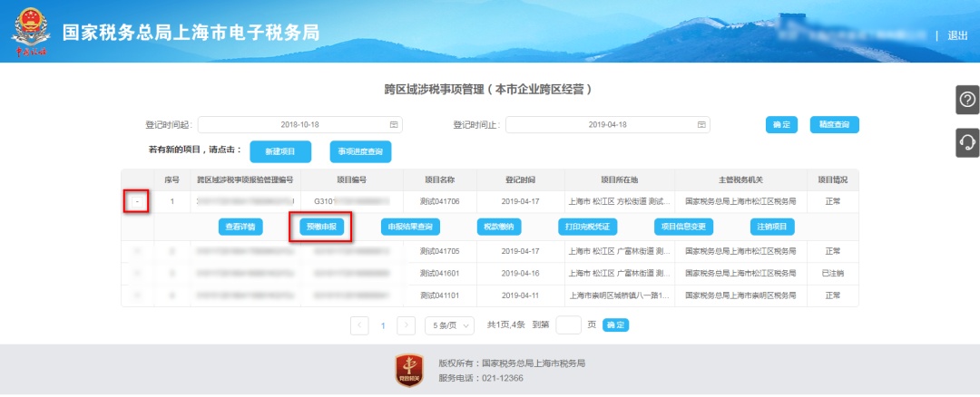Expand the row for 测试041705
The height and width of the screenshot is (397, 980).
(137, 251)
